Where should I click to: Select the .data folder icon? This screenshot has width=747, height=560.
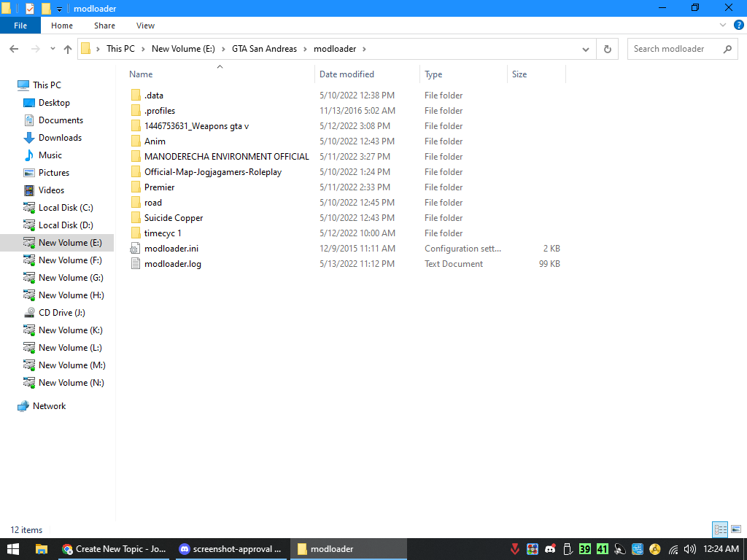tap(135, 96)
